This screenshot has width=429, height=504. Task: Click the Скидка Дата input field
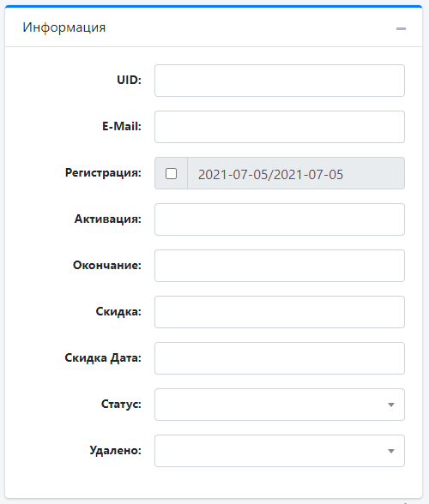pyautogui.click(x=280, y=358)
